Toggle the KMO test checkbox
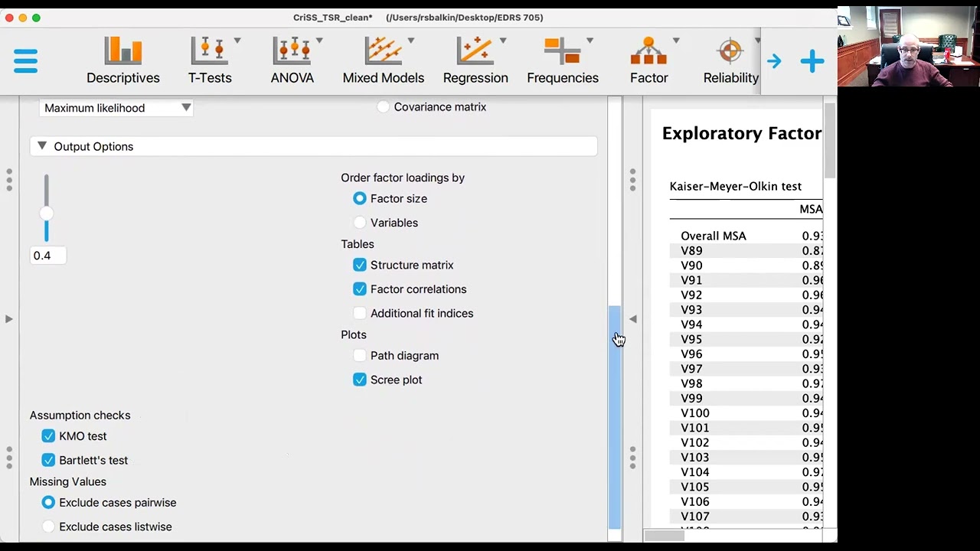Viewport: 980px width, 551px height. tap(48, 436)
